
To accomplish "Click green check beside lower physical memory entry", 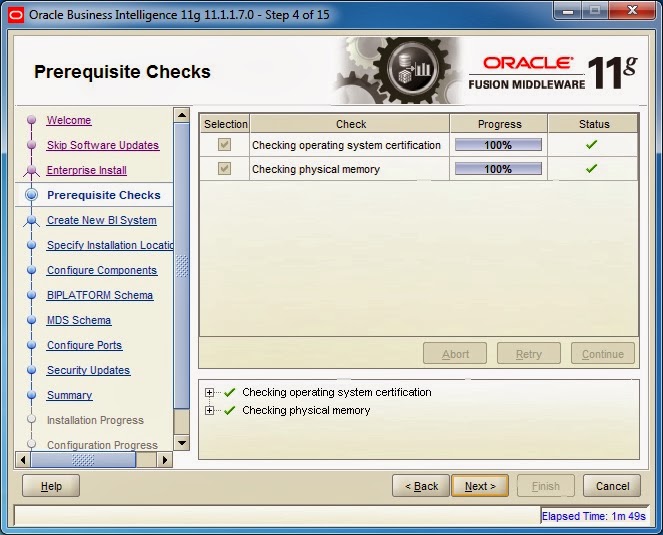I will [230, 410].
